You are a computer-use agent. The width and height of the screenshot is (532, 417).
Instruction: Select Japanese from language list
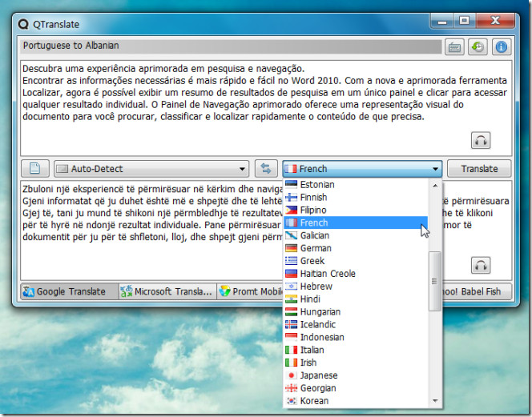(x=356, y=375)
